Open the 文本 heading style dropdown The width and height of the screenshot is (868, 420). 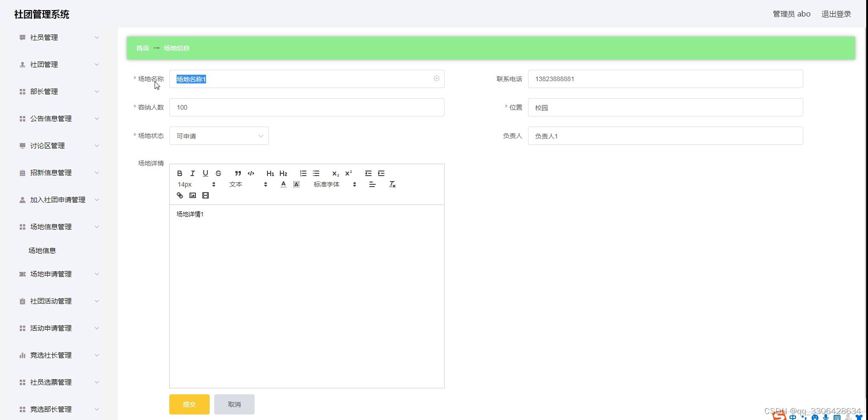(248, 184)
